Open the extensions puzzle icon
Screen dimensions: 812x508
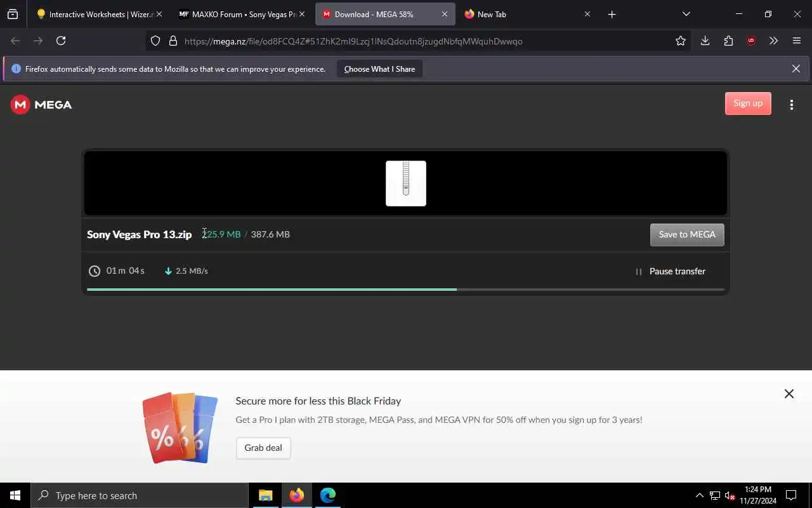point(728,41)
